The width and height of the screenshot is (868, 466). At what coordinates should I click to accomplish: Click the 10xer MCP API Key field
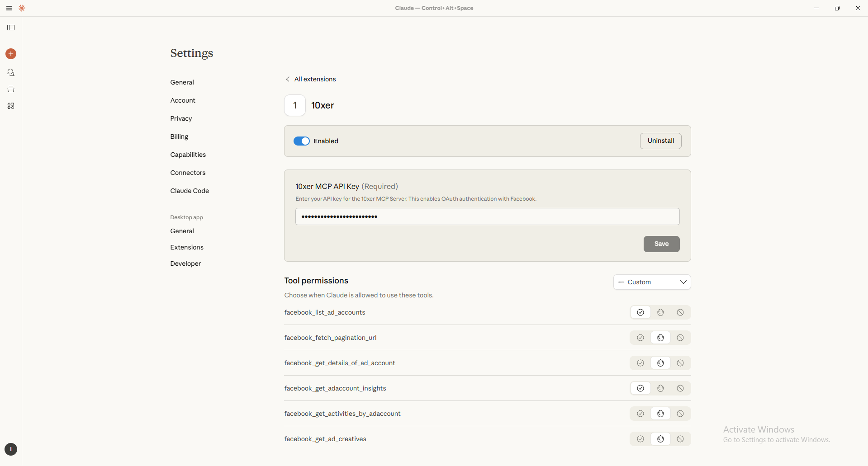[487, 217]
